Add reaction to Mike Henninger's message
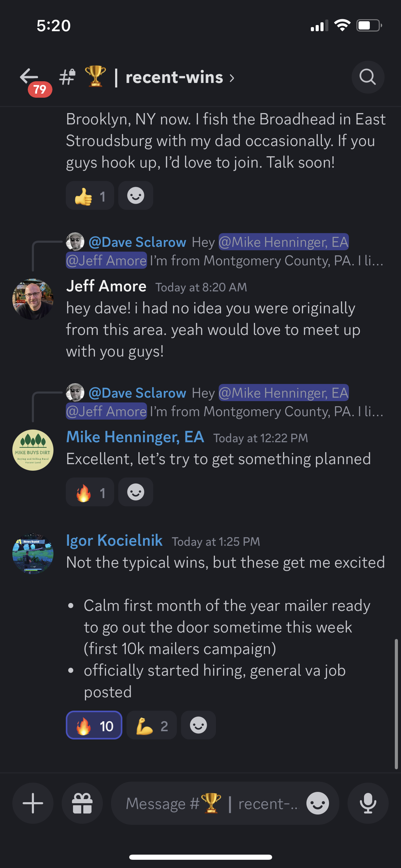 click(x=136, y=492)
